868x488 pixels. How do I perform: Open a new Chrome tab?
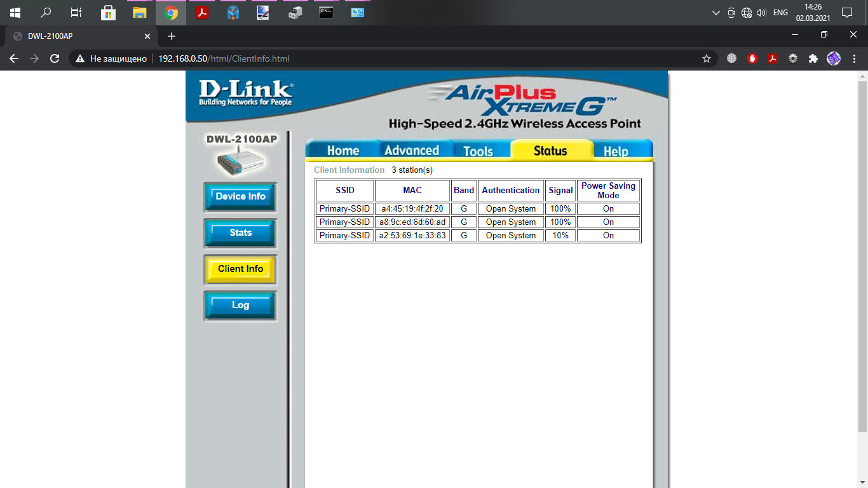(171, 36)
